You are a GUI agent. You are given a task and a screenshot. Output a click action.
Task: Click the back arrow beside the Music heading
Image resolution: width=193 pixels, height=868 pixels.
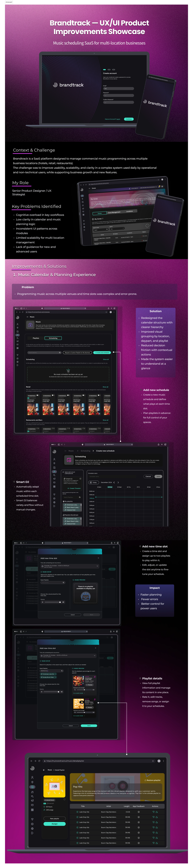pos(28,317)
